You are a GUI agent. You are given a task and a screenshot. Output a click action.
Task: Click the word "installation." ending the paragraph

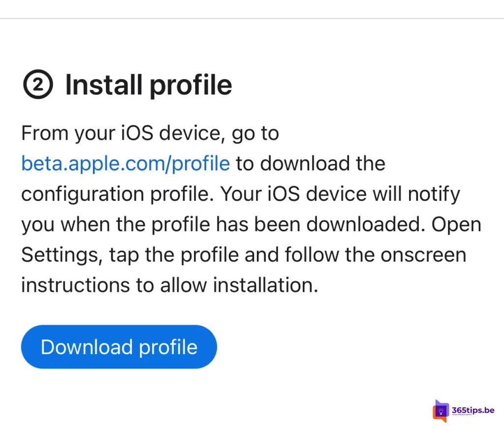(265, 285)
